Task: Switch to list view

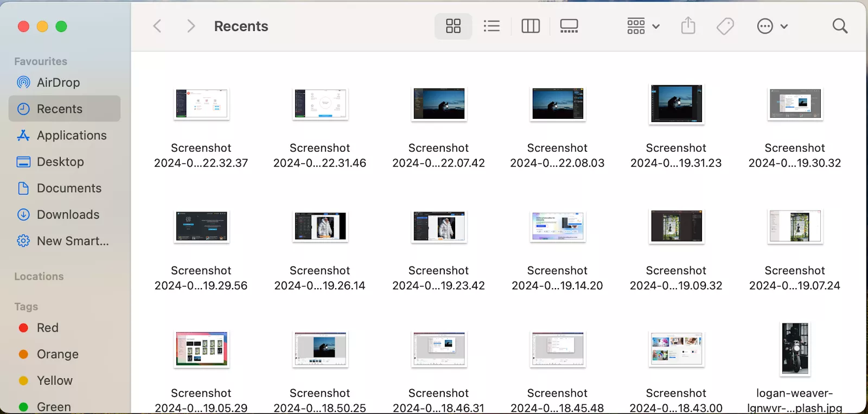Action: pos(492,26)
